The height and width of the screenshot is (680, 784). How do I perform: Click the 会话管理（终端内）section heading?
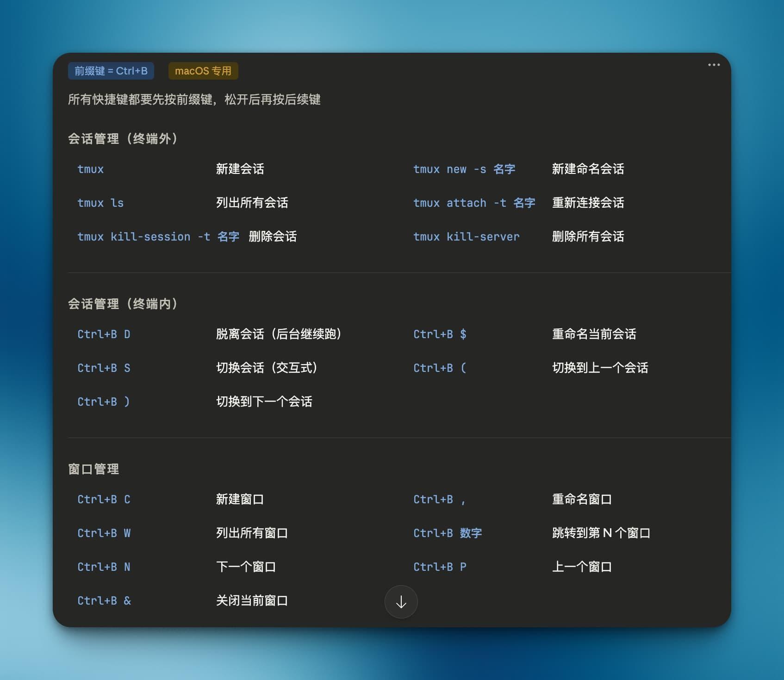pyautogui.click(x=123, y=304)
